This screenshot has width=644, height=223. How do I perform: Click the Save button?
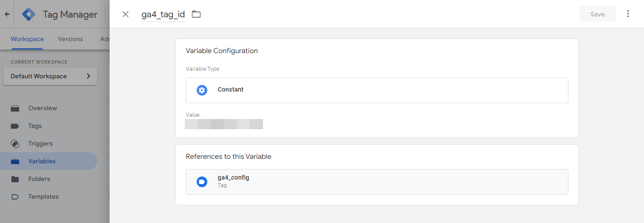(x=597, y=14)
